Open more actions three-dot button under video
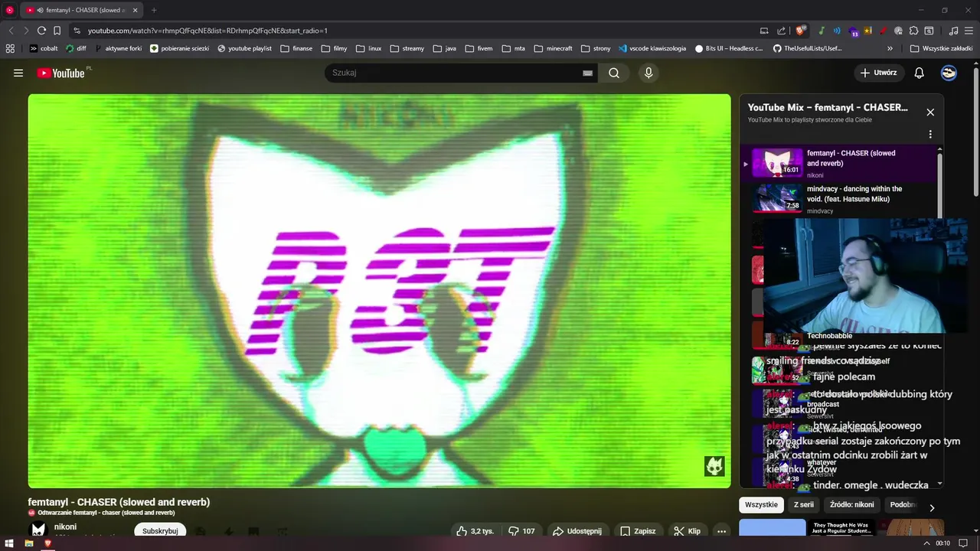The height and width of the screenshot is (551, 980). click(721, 531)
